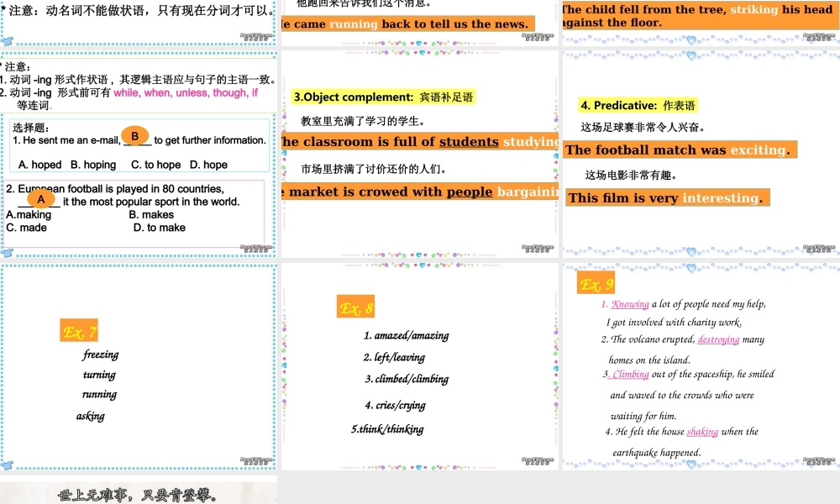Click 'market is crowed with people bargaining' bar
Viewport: 840px width, 504px height.
[420, 192]
